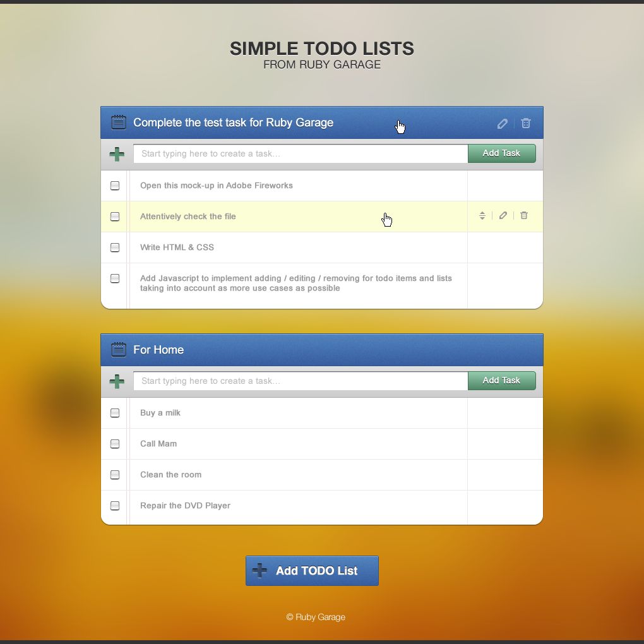Tick the 'Attentively check the file' checkbox
Screen dimensions: 644x644
(115, 217)
